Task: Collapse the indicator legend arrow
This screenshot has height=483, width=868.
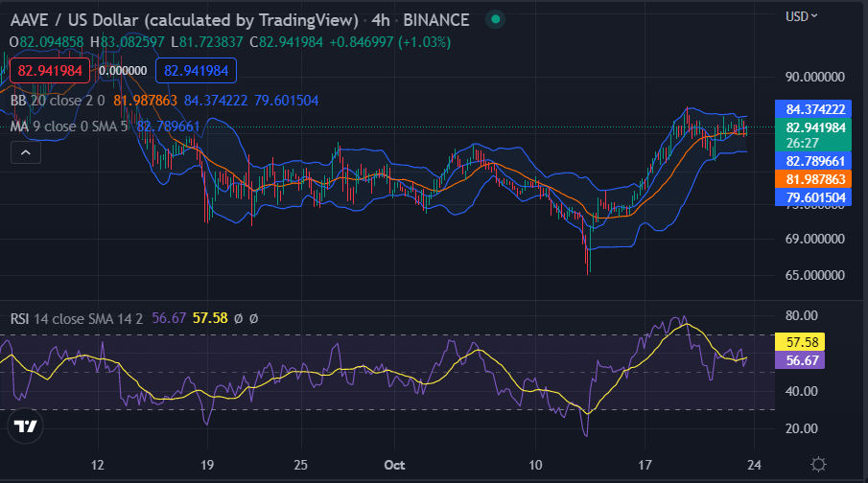Action: click(26, 152)
